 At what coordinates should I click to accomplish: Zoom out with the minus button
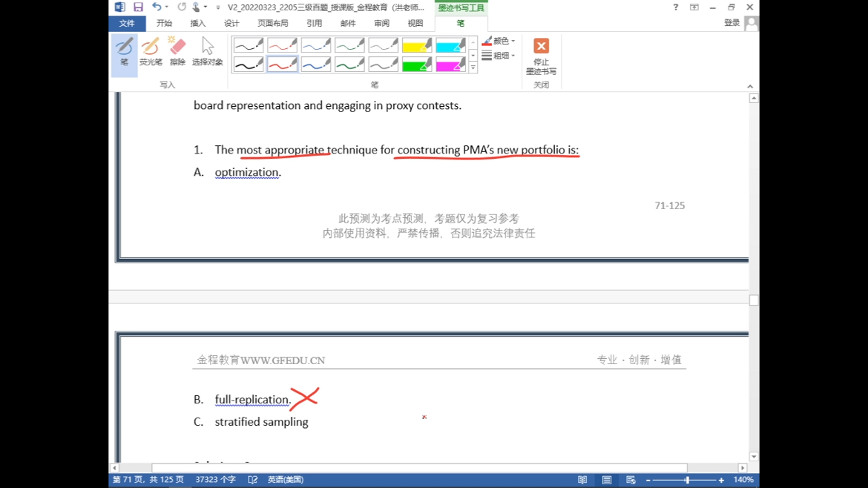648,481
